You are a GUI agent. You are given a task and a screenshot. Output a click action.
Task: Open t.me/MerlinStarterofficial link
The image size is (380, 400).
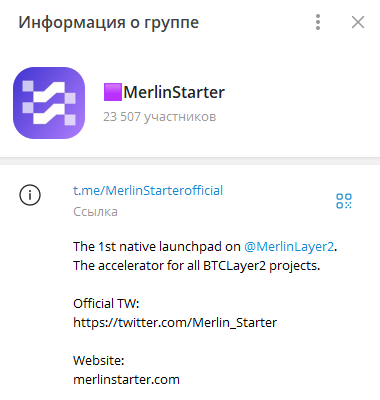pos(148,190)
